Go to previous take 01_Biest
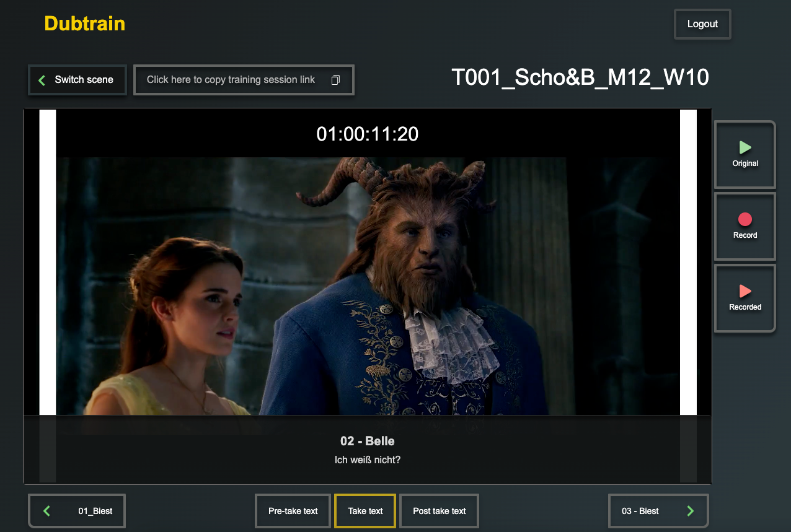This screenshot has width=791, height=532. (x=77, y=511)
